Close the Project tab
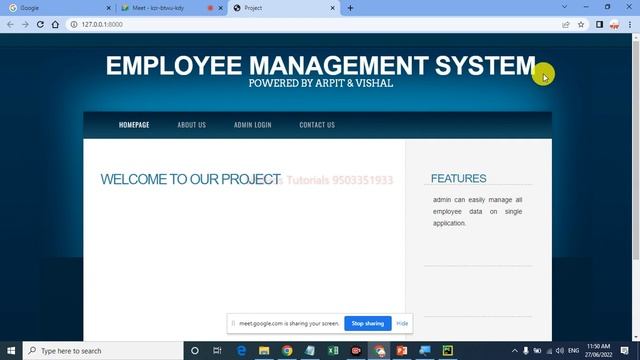Viewport: 640px width, 360px height. pyautogui.click(x=332, y=8)
